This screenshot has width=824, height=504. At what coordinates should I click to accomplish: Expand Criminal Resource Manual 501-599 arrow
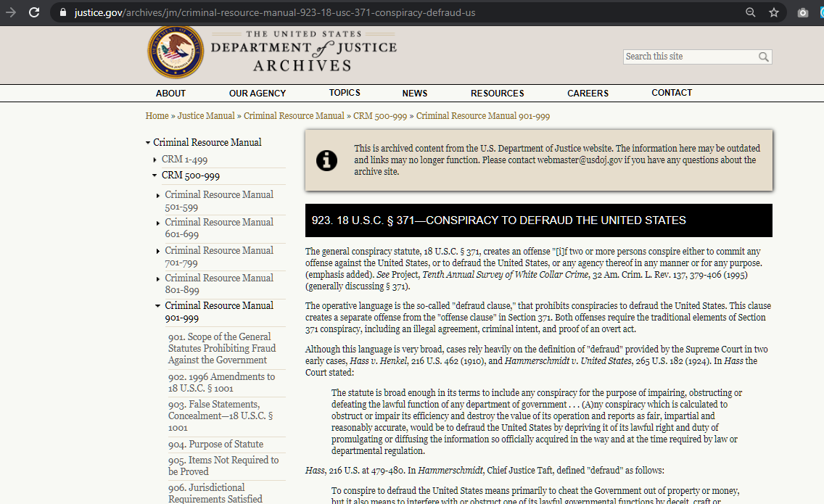157,196
